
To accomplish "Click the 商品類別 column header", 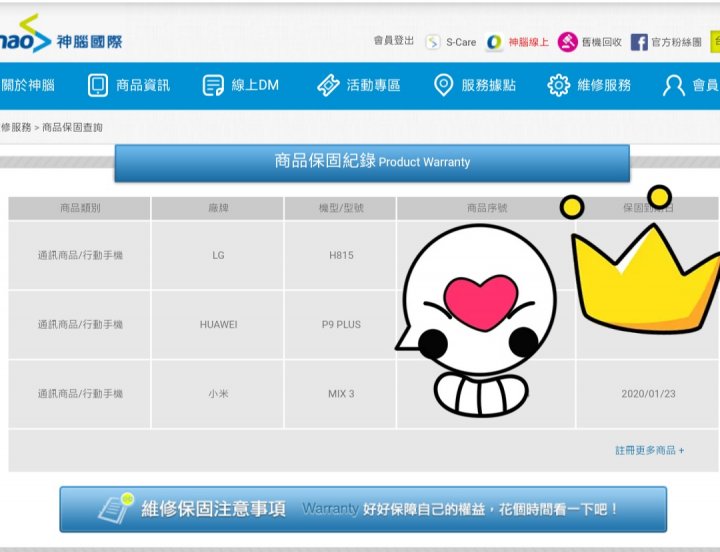I will (79, 208).
